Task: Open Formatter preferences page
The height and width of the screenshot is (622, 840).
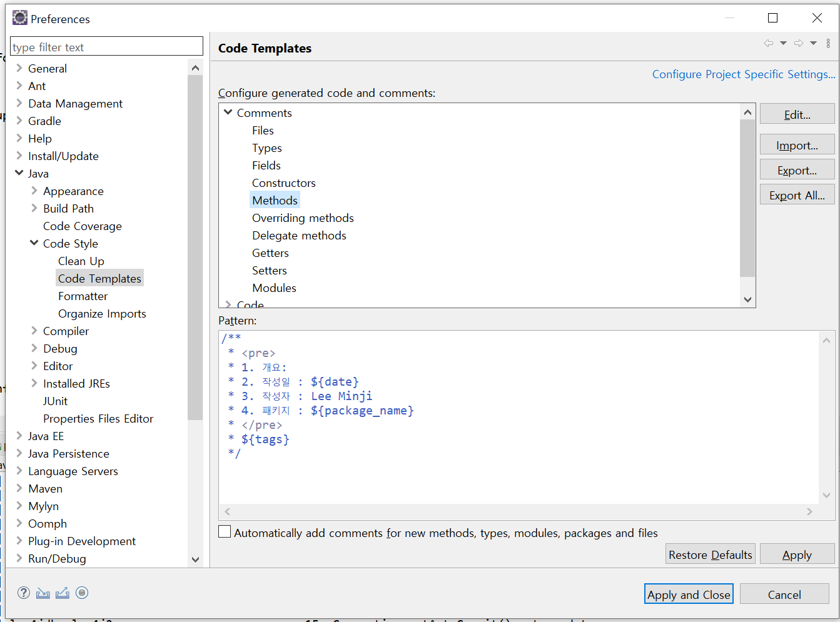Action: click(x=83, y=296)
